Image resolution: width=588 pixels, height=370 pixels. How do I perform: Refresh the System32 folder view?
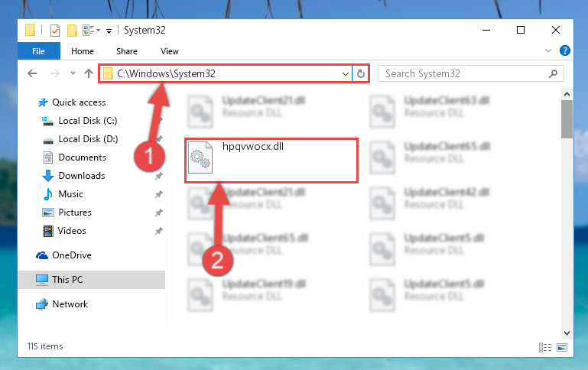coord(361,73)
